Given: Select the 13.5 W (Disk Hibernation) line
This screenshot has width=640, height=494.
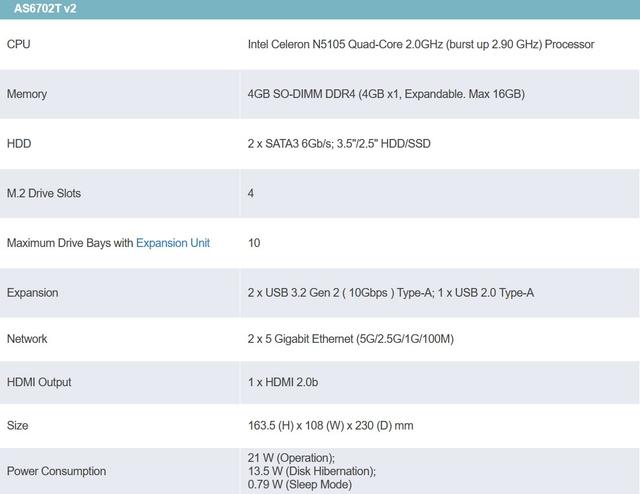Looking at the screenshot, I should [312, 471].
